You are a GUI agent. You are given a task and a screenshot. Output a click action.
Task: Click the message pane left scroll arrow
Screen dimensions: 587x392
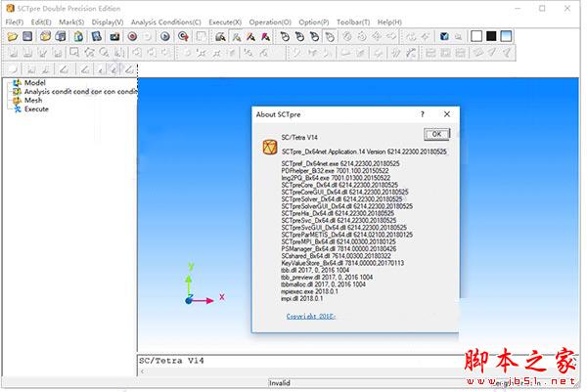coord(142,371)
